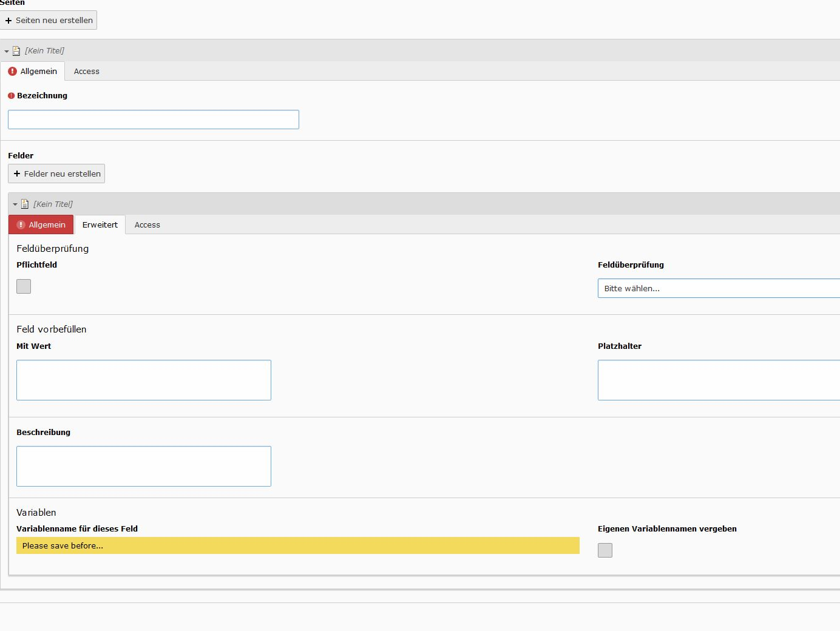
Task: Click the plus icon in Felder neu erstellen
Action: pyautogui.click(x=17, y=174)
